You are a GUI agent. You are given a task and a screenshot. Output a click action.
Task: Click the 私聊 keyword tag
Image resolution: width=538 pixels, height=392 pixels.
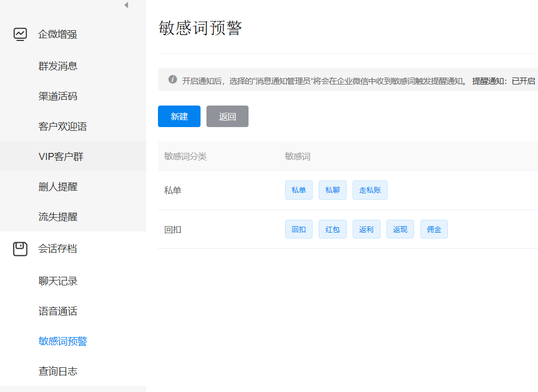click(x=332, y=190)
